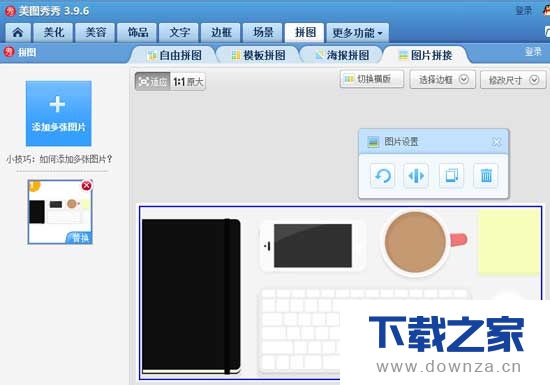Click the horizontal flip icon in 图片设置

point(416,175)
